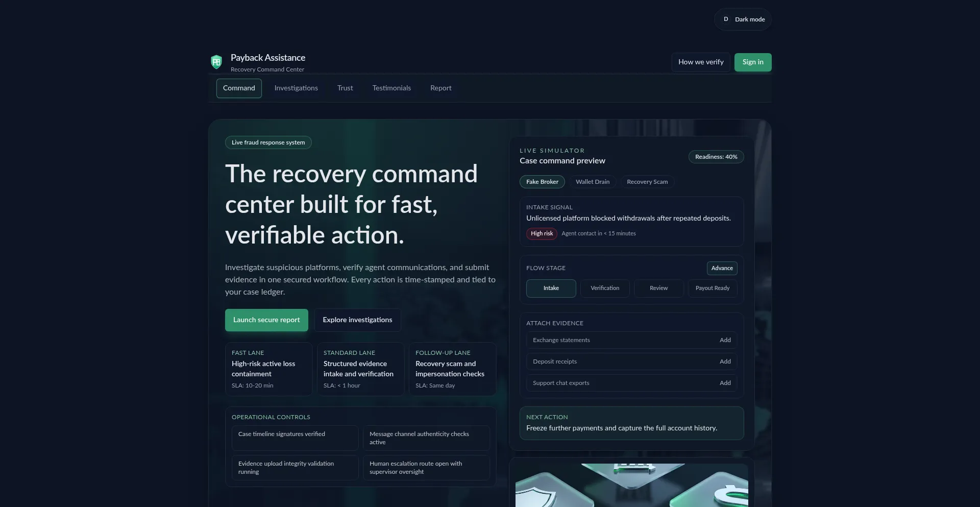Click Launch secure report
Screen dimensions: 980x507
click(266, 320)
